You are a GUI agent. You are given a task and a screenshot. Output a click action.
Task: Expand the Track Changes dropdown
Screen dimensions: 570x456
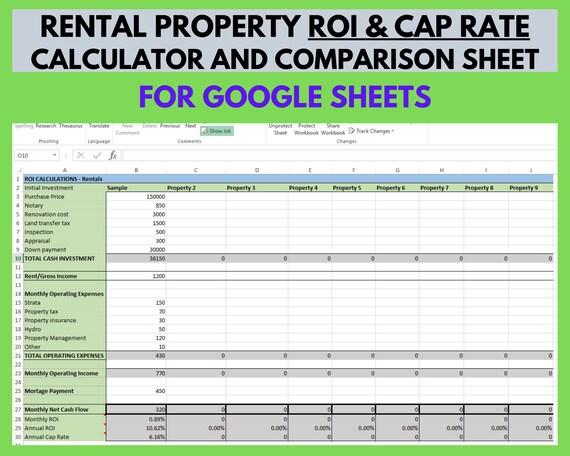pyautogui.click(x=393, y=131)
